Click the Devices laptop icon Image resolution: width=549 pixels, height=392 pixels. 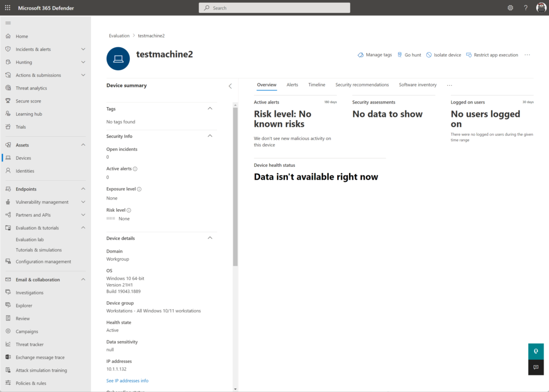(8, 158)
